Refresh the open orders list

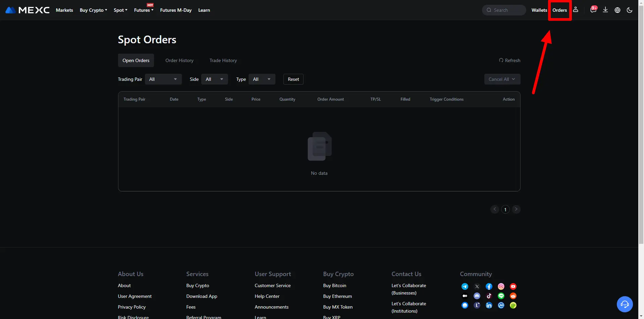(x=509, y=60)
